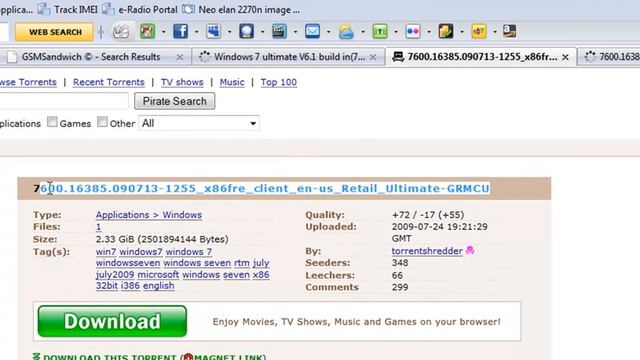This screenshot has width=640, height=360.
Task: Click the rtm tag
Action: [x=242, y=263]
